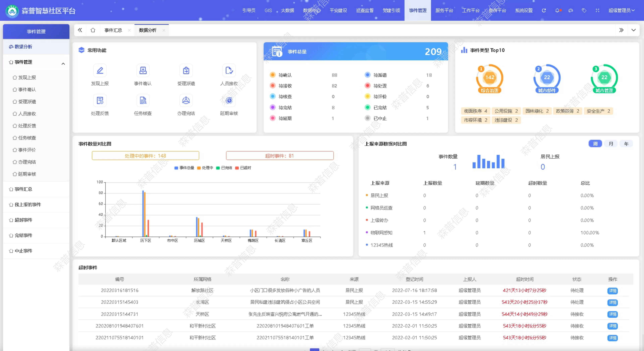Open the 受理派遣 shortcut icon
This screenshot has width=644, height=351.
(x=186, y=70)
